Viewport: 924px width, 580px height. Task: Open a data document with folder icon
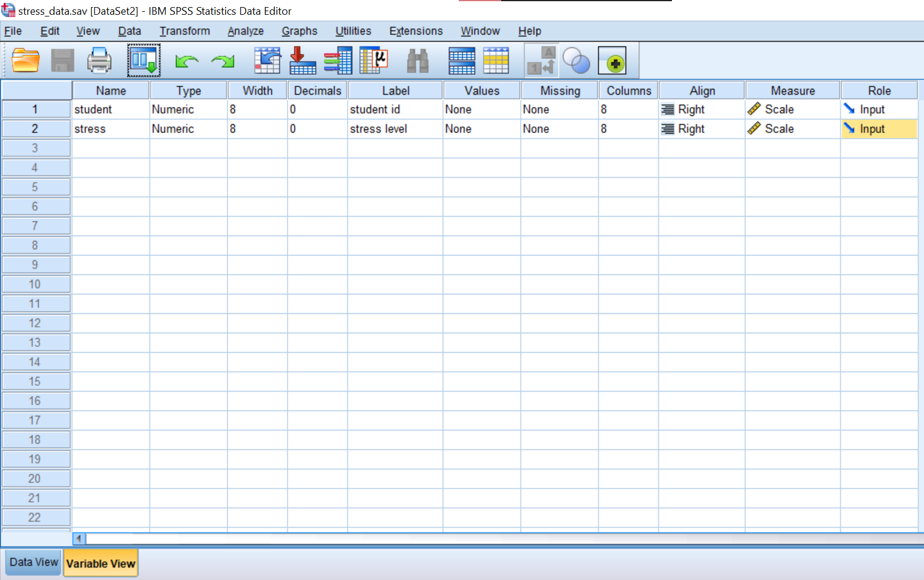point(26,61)
